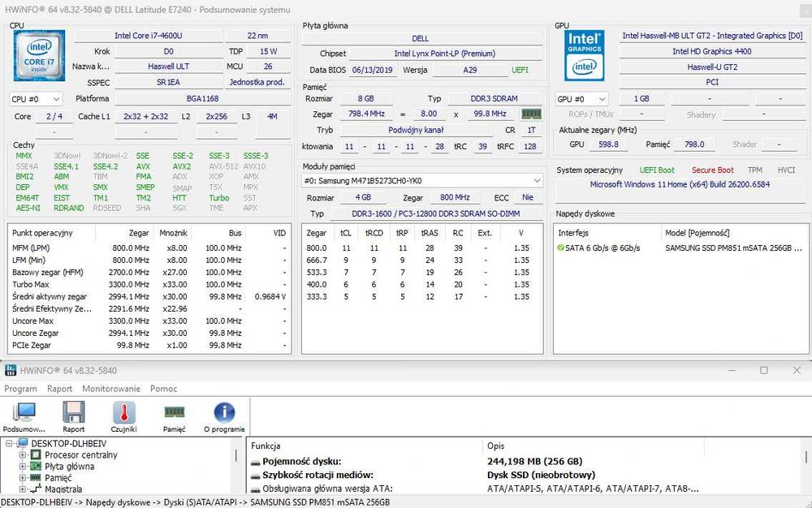This screenshot has height=508, width=812.
Task: Click the AES-NI feature label
Action: click(28, 208)
